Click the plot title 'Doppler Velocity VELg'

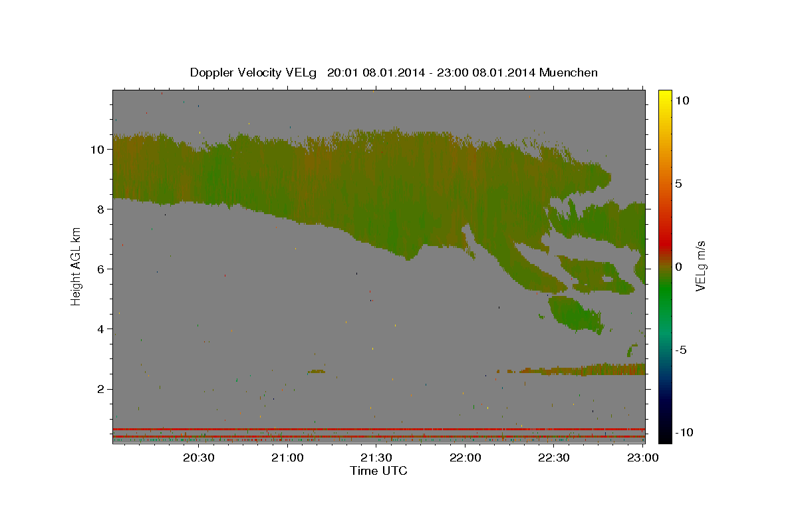coord(255,72)
